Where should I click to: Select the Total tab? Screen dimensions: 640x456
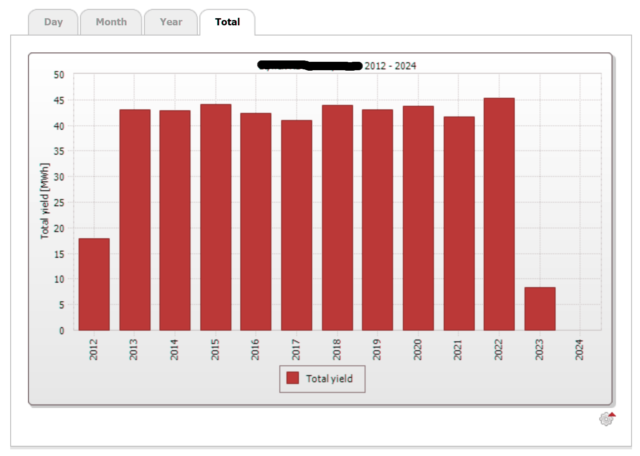coord(227,22)
